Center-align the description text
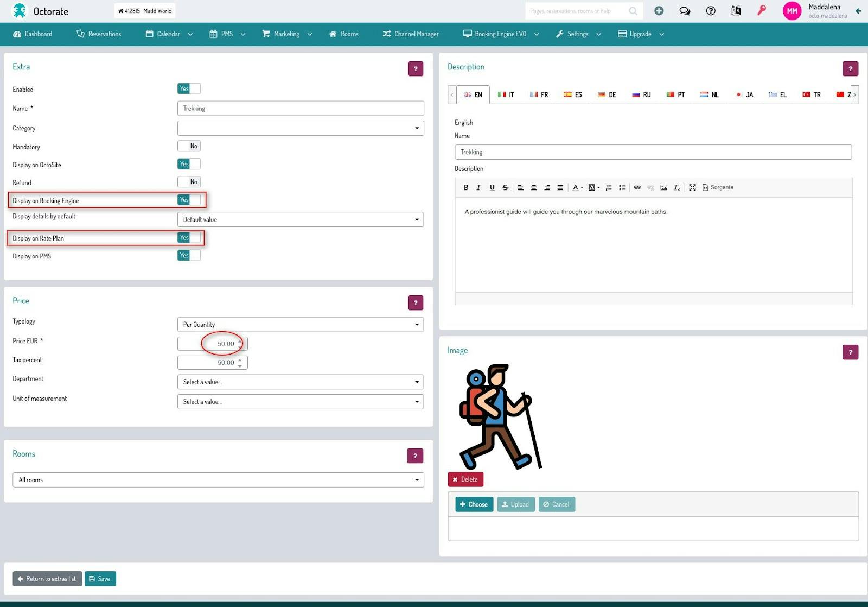This screenshot has height=607, width=868. pyautogui.click(x=534, y=187)
